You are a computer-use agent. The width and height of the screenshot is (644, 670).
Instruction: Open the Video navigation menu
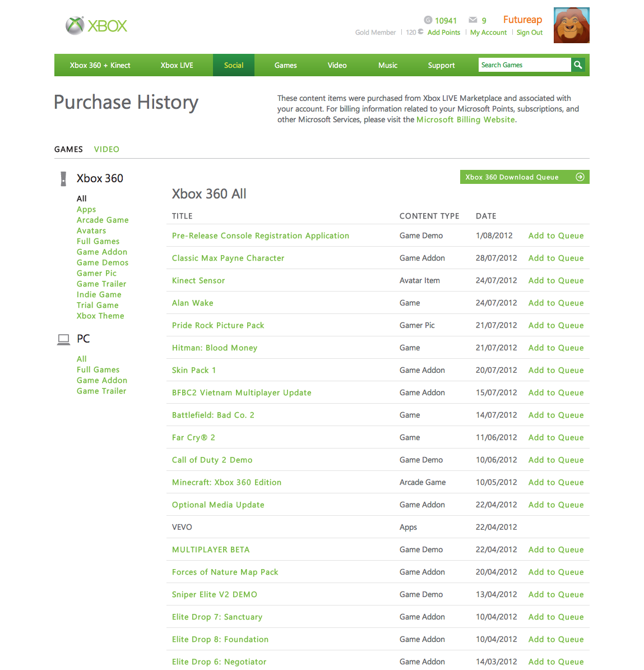tap(337, 66)
